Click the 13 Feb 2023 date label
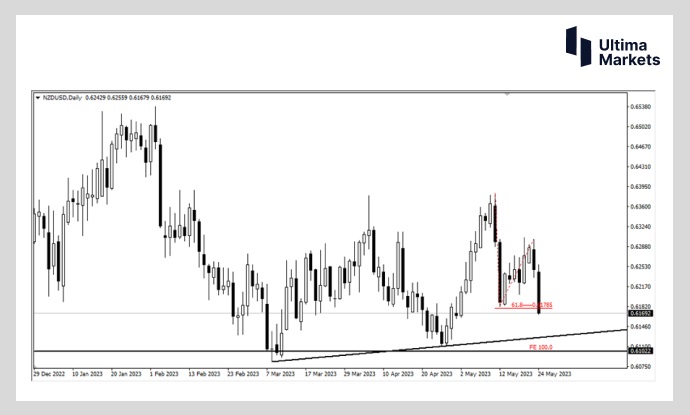The height and width of the screenshot is (415, 690). (204, 374)
